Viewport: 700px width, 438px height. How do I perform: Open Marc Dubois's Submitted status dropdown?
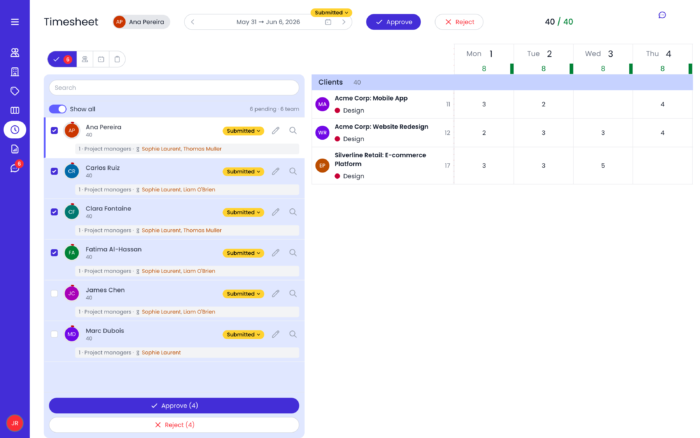coord(243,334)
